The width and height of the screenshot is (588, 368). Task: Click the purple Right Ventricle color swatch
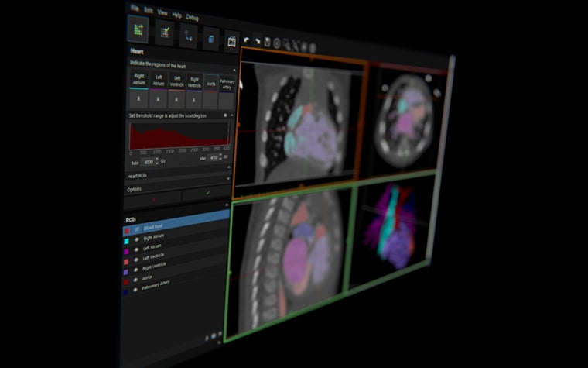pyautogui.click(x=126, y=271)
